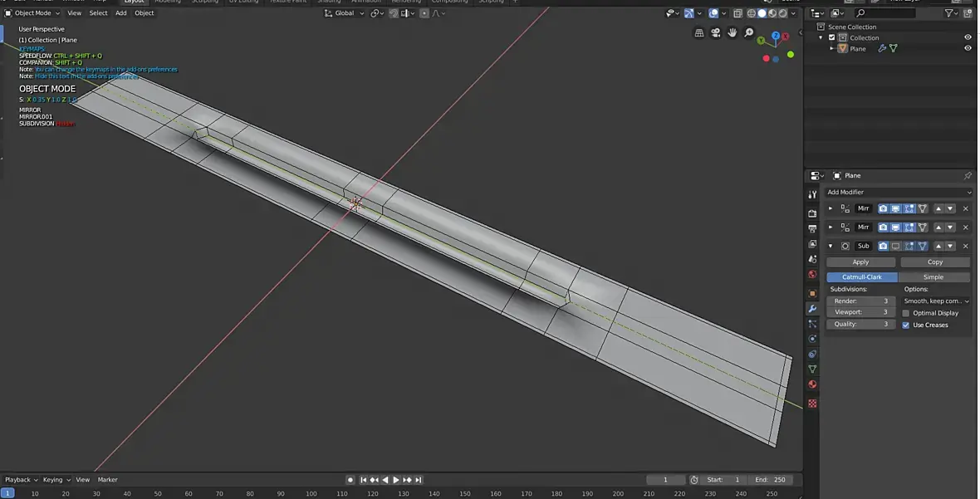The height and width of the screenshot is (499, 980).
Task: Toggle perspective/orthographic grid icon
Action: pos(698,33)
